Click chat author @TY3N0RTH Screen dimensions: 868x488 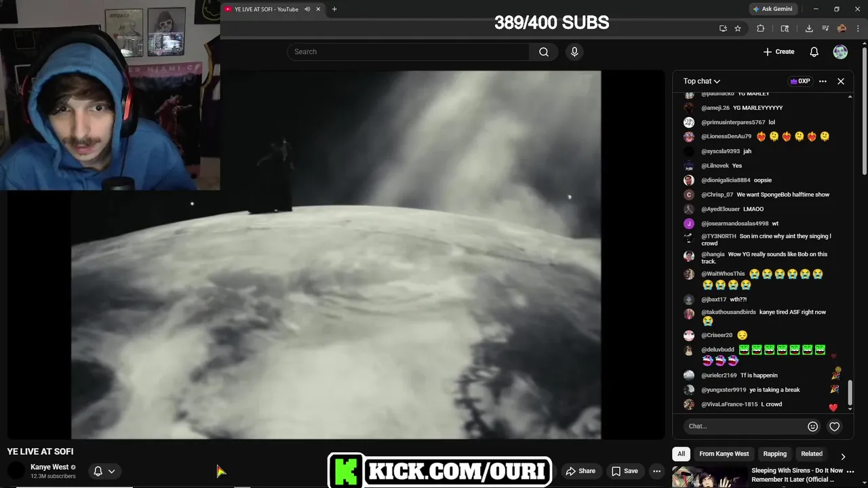point(718,237)
